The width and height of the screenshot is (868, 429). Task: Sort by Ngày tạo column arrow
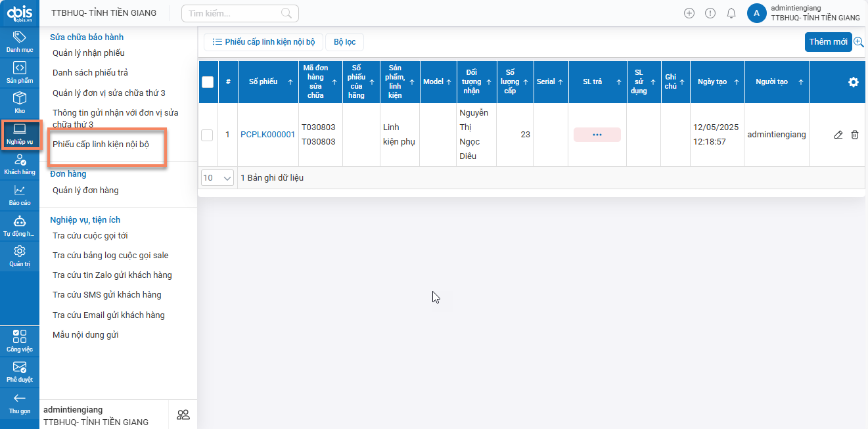coord(737,82)
